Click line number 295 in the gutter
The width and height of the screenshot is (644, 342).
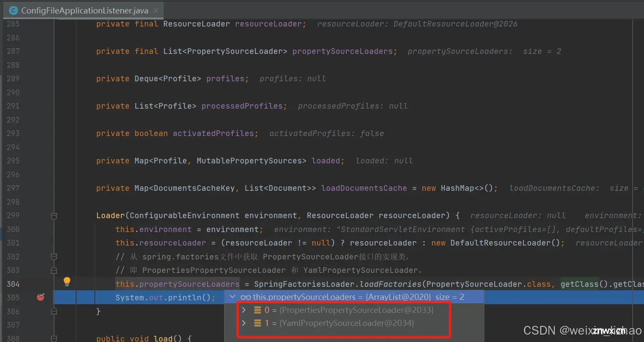(13, 161)
